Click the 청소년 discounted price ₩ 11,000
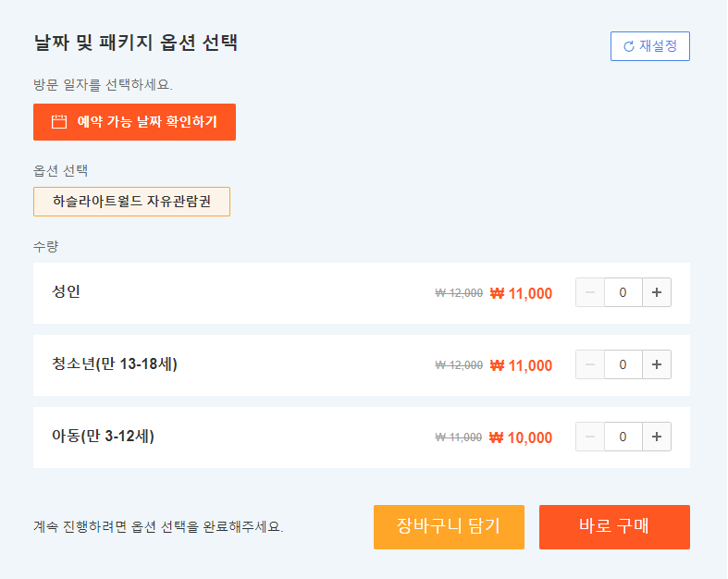The height and width of the screenshot is (579, 728). click(x=521, y=365)
